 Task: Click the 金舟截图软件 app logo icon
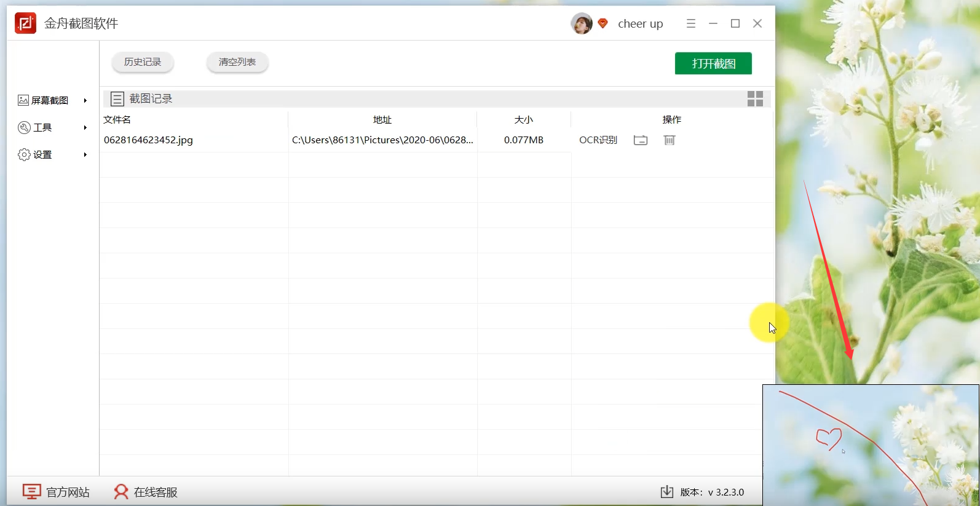pos(25,23)
